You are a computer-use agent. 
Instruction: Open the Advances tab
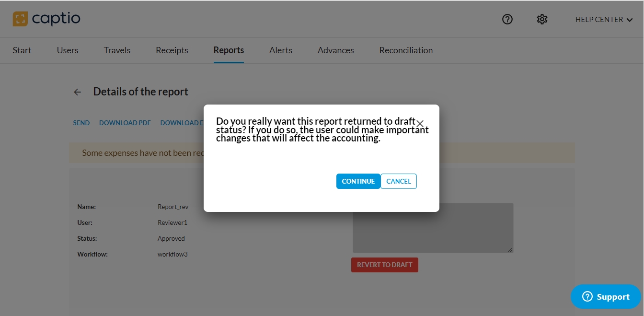[x=335, y=50]
